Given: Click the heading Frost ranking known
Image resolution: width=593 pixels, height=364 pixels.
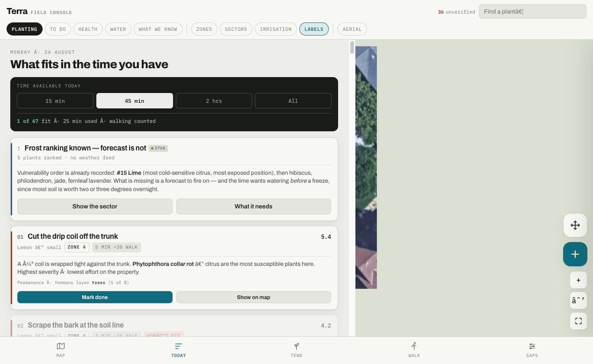Looking at the screenshot, I should point(86,148).
